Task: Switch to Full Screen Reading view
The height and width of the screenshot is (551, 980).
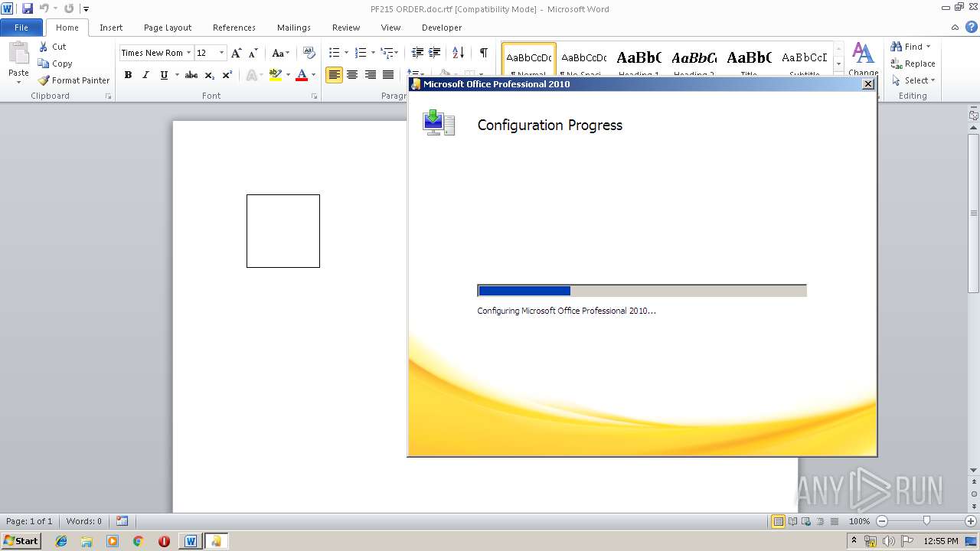Action: 792,521
